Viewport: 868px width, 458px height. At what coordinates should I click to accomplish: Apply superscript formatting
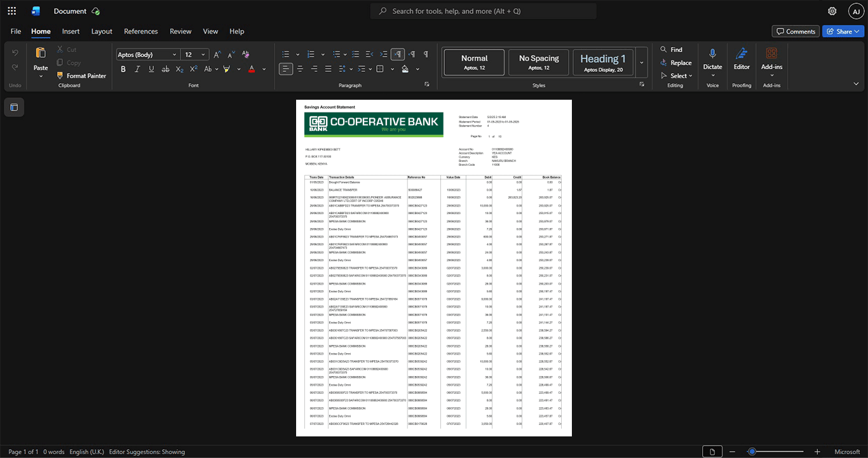click(193, 69)
